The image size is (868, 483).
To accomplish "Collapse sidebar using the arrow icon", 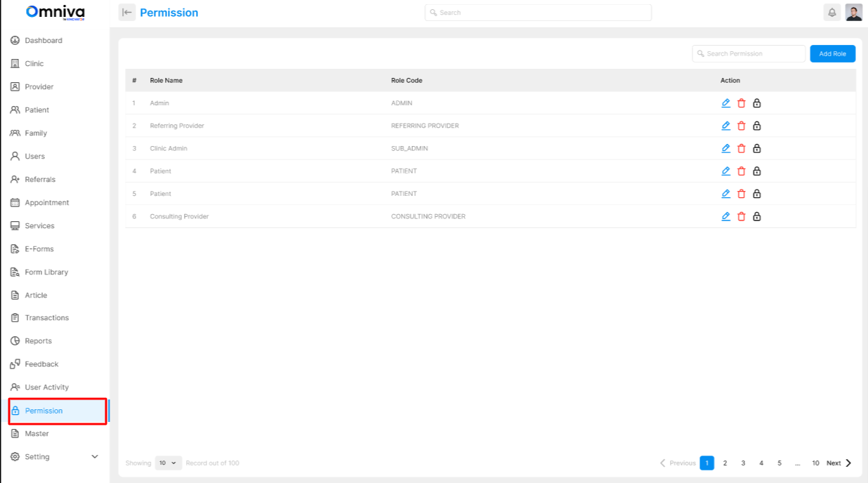I will [x=126, y=13].
